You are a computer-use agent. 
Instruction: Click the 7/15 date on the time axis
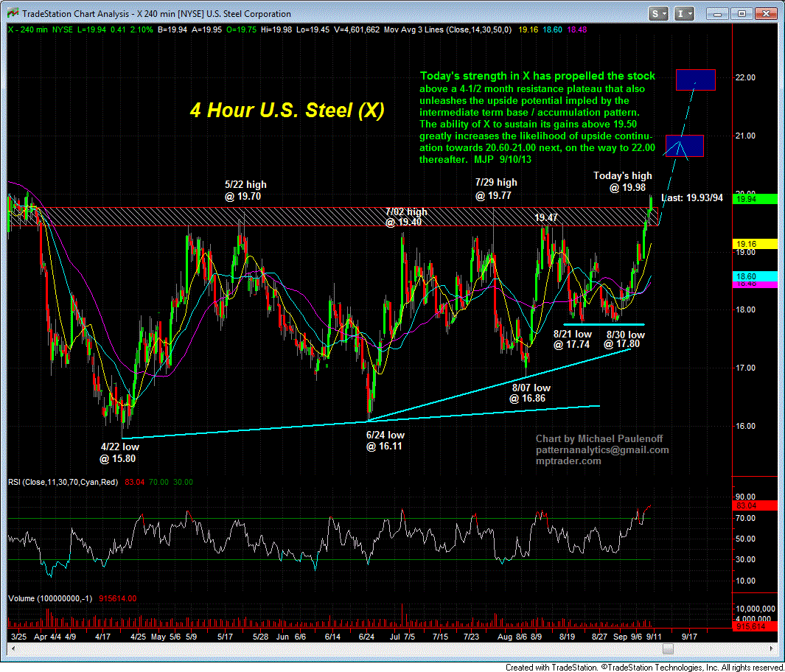point(440,637)
